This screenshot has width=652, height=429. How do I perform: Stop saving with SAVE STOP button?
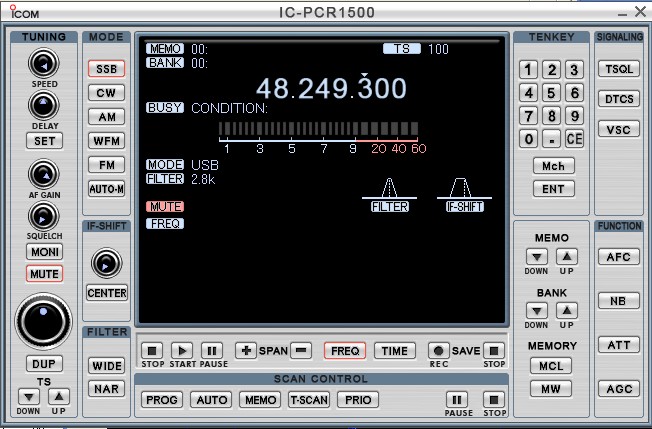[494, 351]
